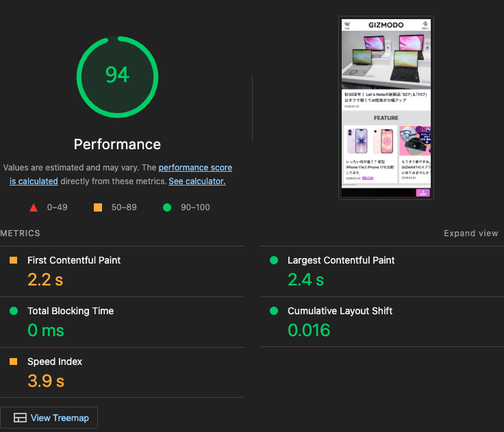Expand the Speed Index metric row
This screenshot has height=432, width=504.
pos(122,372)
